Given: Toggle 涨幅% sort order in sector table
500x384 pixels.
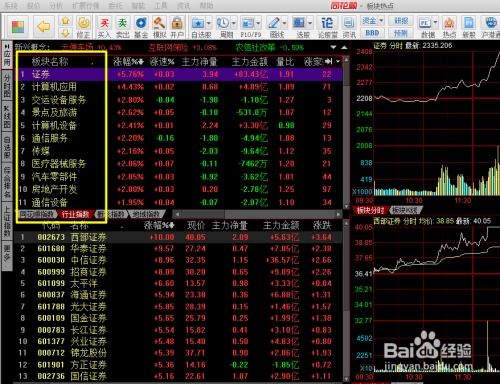Looking at the screenshot, I should point(128,62).
